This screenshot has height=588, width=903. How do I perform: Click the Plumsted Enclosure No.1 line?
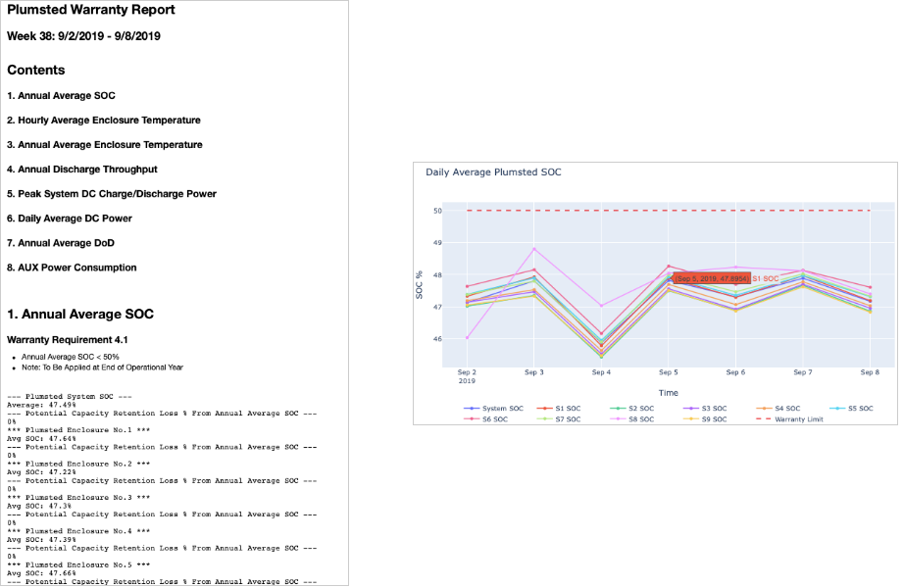point(78,430)
